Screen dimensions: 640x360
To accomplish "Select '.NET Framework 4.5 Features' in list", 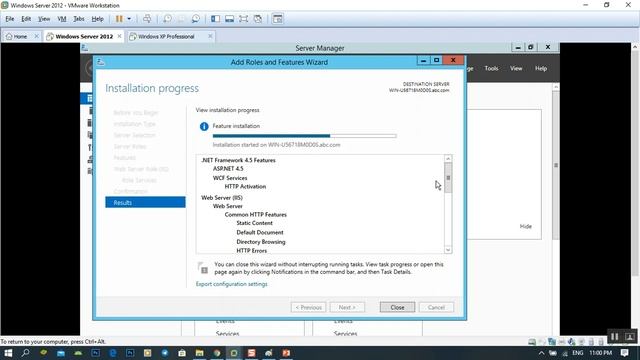I will click(x=238, y=160).
